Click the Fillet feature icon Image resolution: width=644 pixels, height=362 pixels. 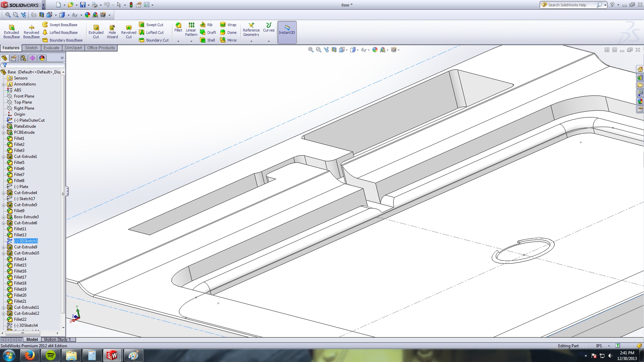(x=178, y=25)
